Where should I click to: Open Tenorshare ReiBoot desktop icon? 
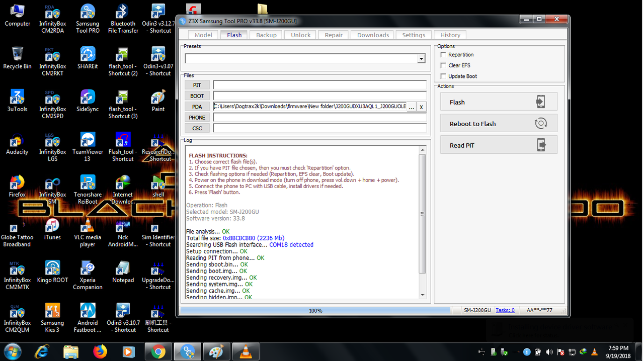click(x=88, y=190)
